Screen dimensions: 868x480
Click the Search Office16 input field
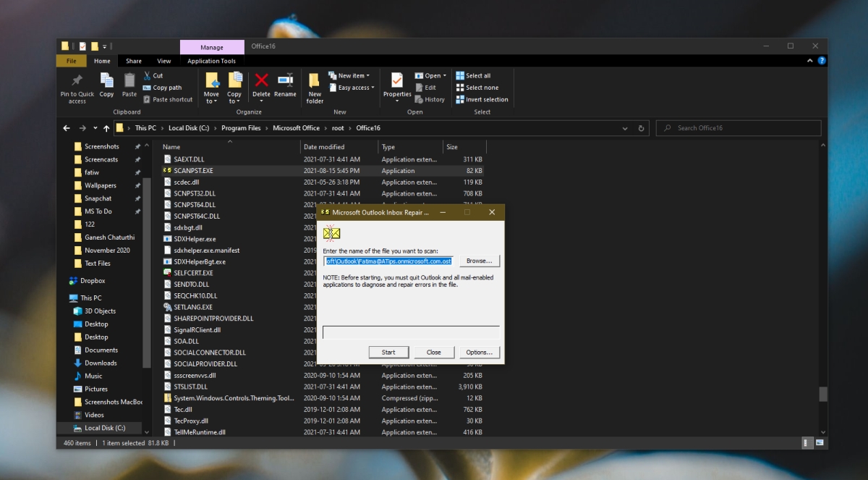(739, 128)
